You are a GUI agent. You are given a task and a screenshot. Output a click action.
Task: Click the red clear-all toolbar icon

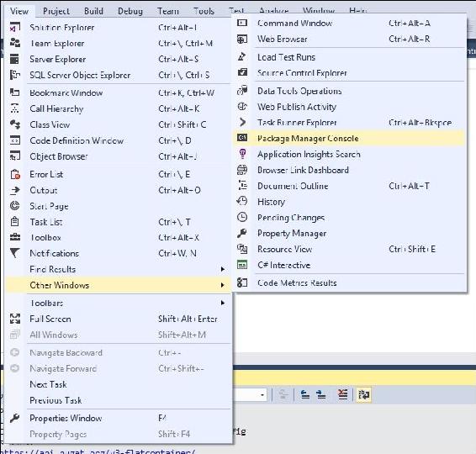click(343, 395)
